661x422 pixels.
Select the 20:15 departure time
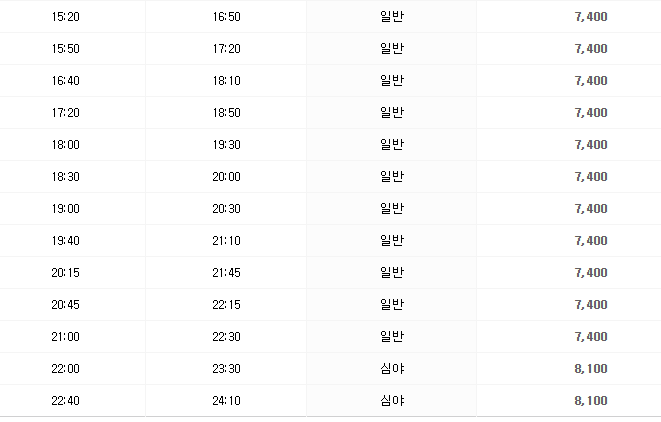point(65,273)
